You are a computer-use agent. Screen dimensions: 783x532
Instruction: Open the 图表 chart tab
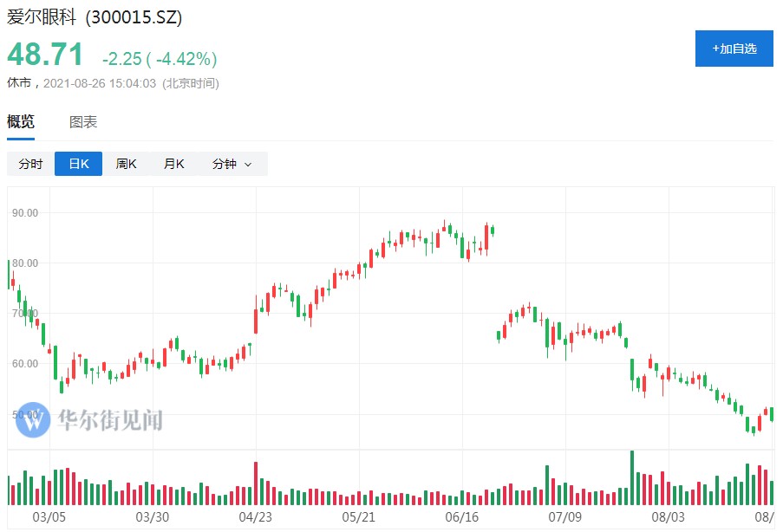pyautogui.click(x=83, y=122)
